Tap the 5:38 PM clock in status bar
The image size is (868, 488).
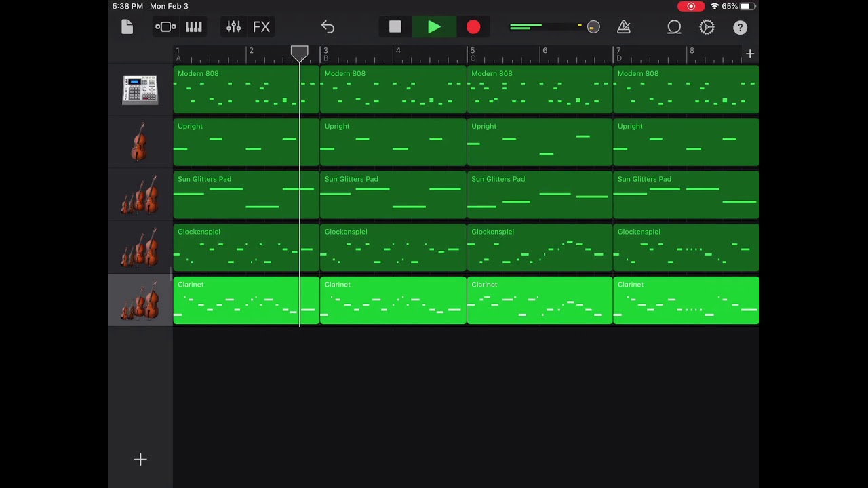127,6
